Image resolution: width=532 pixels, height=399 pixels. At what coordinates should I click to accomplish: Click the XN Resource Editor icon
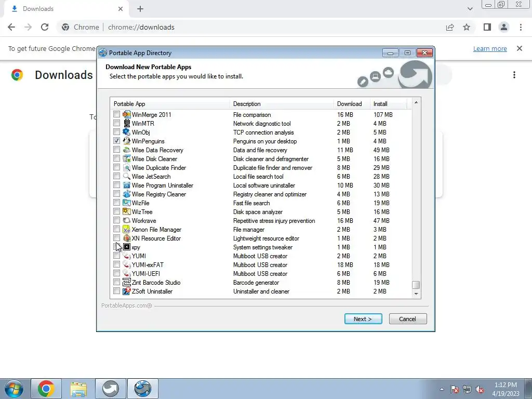127,238
